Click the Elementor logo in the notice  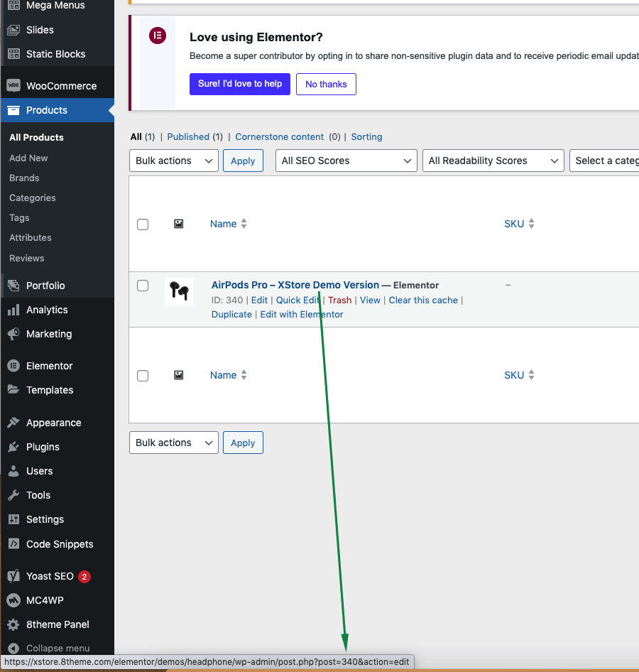tap(158, 36)
